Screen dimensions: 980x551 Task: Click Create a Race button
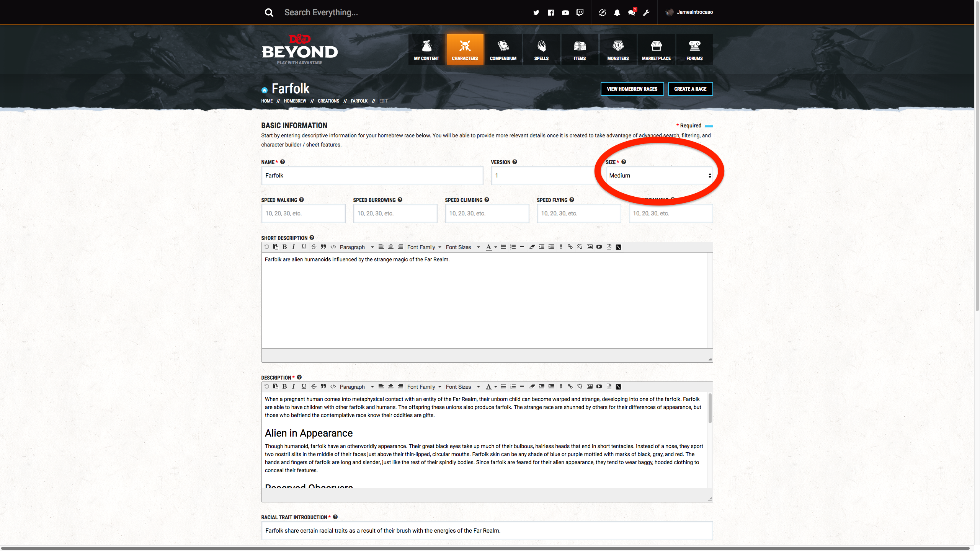pyautogui.click(x=690, y=89)
